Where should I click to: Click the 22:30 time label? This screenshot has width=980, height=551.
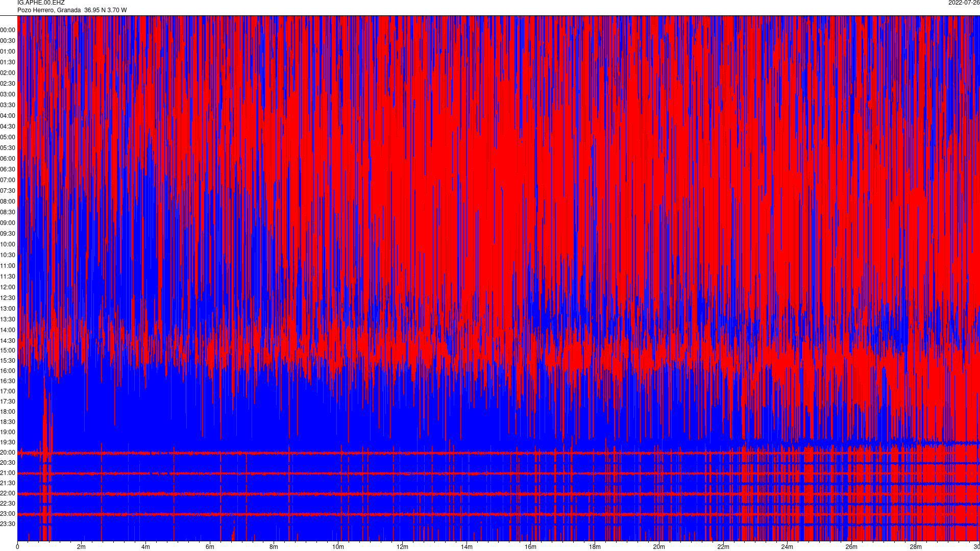[8, 504]
